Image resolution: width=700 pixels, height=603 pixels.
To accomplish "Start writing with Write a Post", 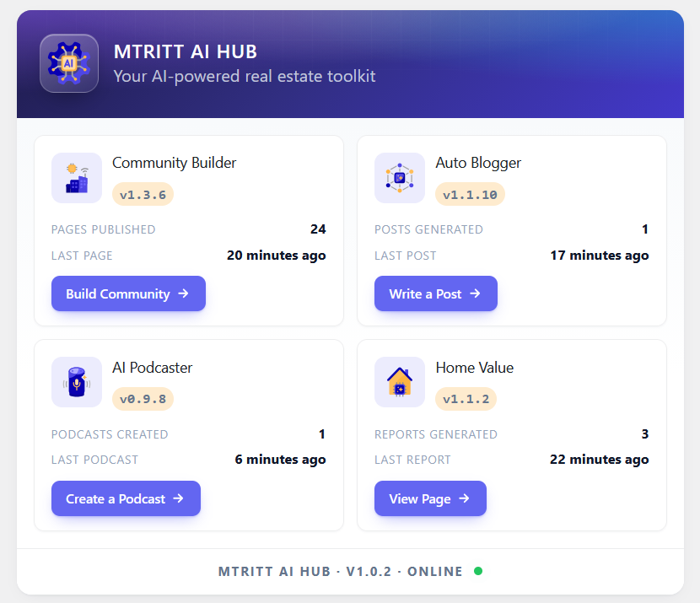I will [x=436, y=293].
